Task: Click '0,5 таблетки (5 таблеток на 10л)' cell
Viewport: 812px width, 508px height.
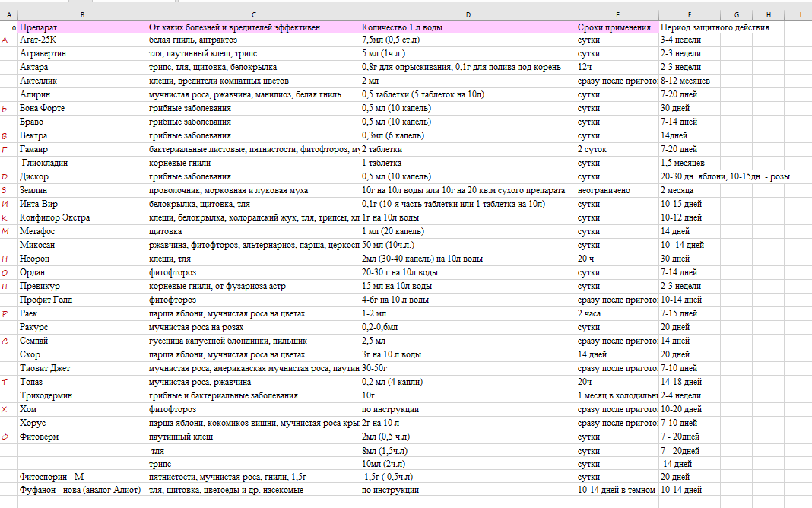Action: pyautogui.click(x=468, y=95)
